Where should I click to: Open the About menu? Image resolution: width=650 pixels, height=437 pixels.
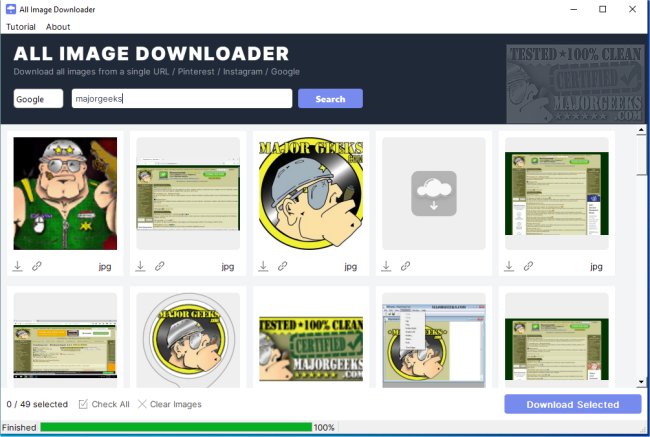tap(58, 27)
